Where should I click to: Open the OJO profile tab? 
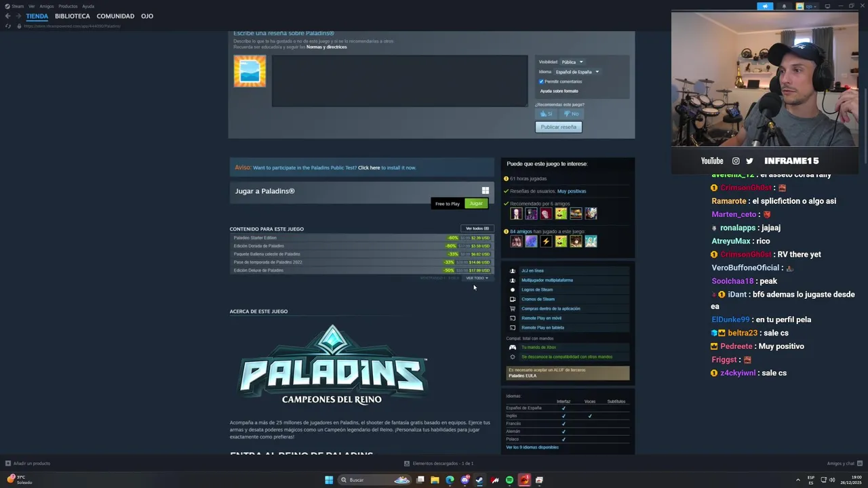click(x=147, y=16)
